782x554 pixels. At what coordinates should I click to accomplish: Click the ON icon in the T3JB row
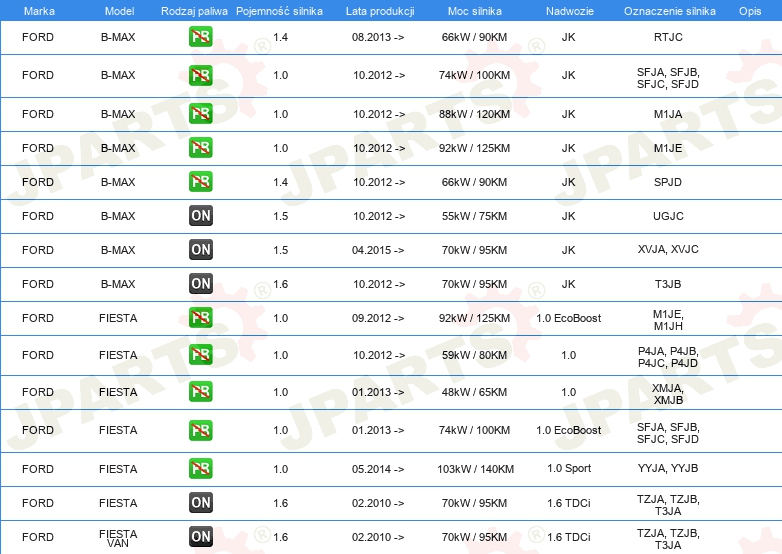click(x=200, y=284)
